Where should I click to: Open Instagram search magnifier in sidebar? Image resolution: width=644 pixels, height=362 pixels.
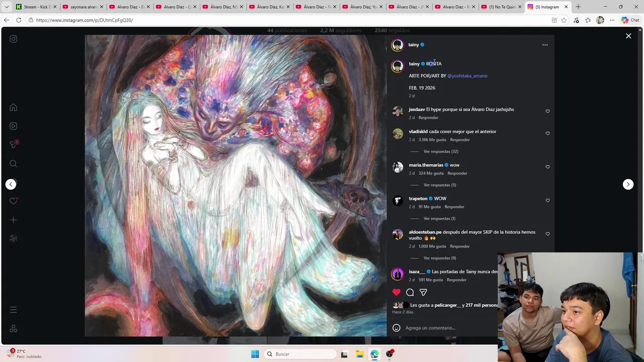pos(14,163)
